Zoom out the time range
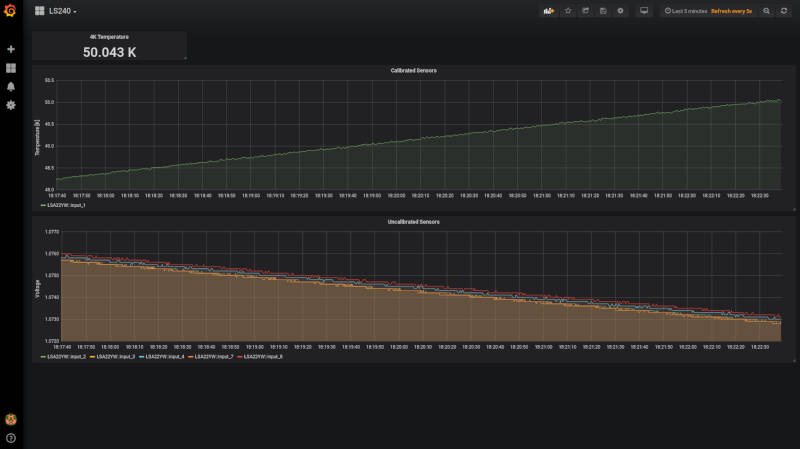Image resolution: width=800 pixels, height=449 pixels. point(766,11)
